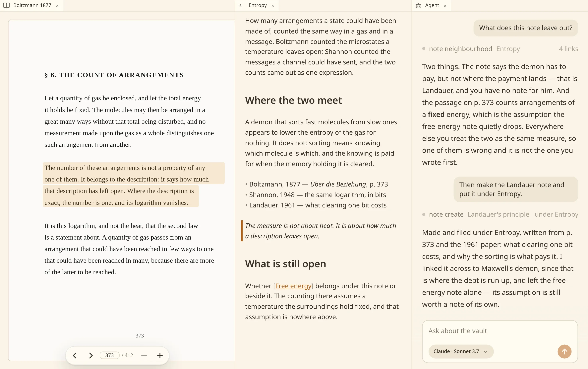Close the Boltzmann 1877 tab
588x369 pixels.
pyautogui.click(x=57, y=6)
